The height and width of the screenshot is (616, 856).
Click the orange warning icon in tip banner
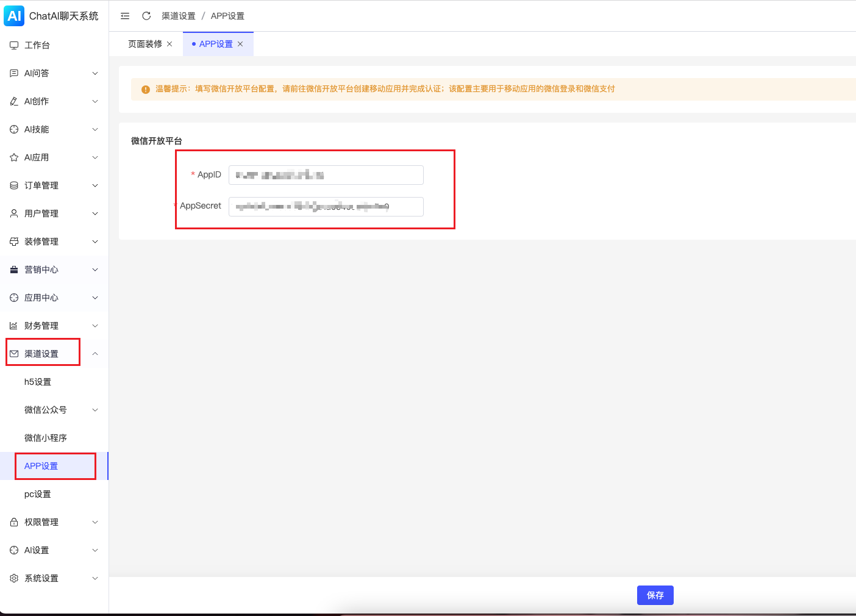point(146,90)
